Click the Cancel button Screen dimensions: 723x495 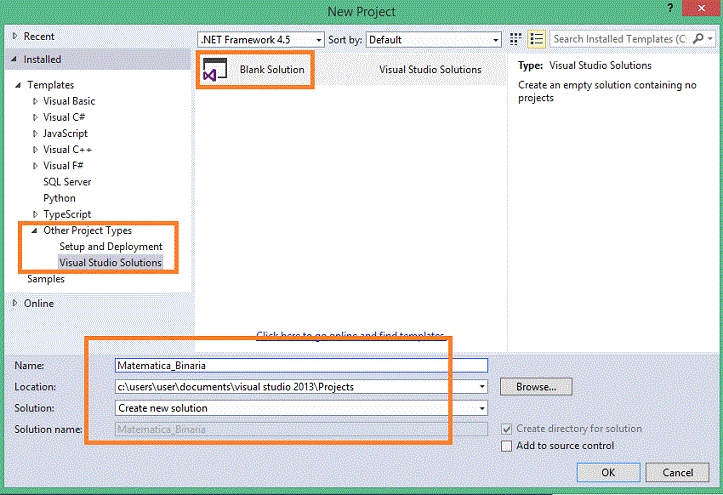[x=677, y=472]
